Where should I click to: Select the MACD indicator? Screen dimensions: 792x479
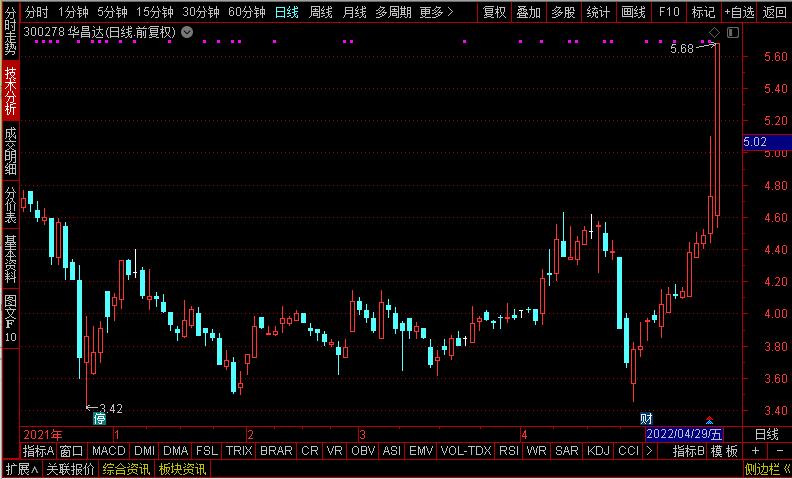[109, 451]
